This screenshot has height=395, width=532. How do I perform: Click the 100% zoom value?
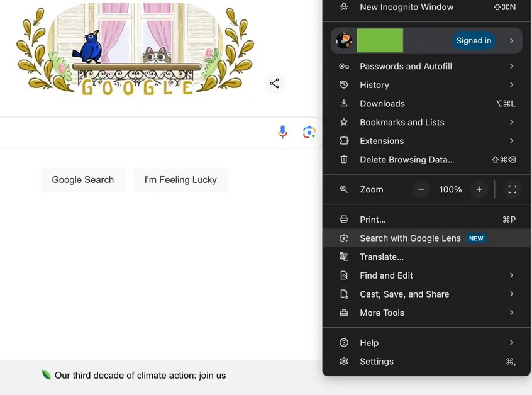(450, 189)
